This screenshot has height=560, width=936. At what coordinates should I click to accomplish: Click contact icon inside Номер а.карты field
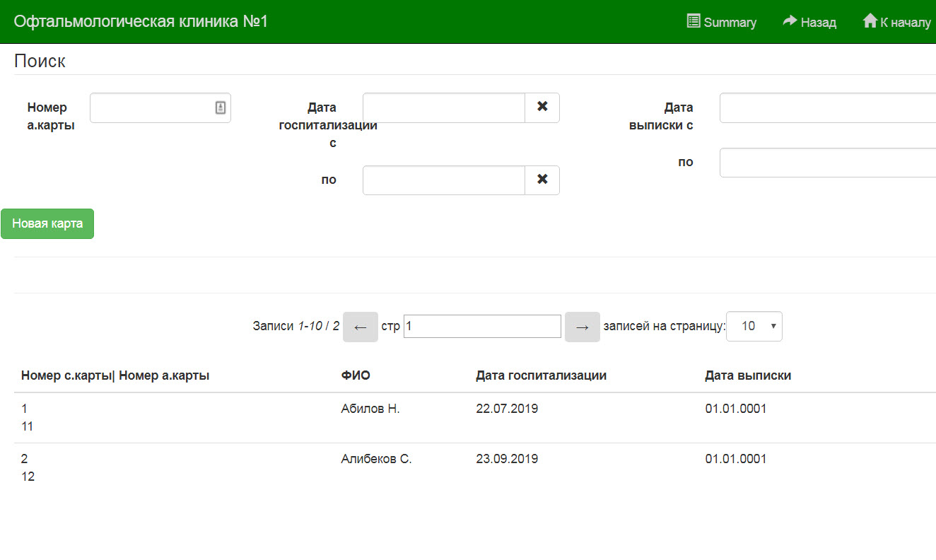click(220, 107)
